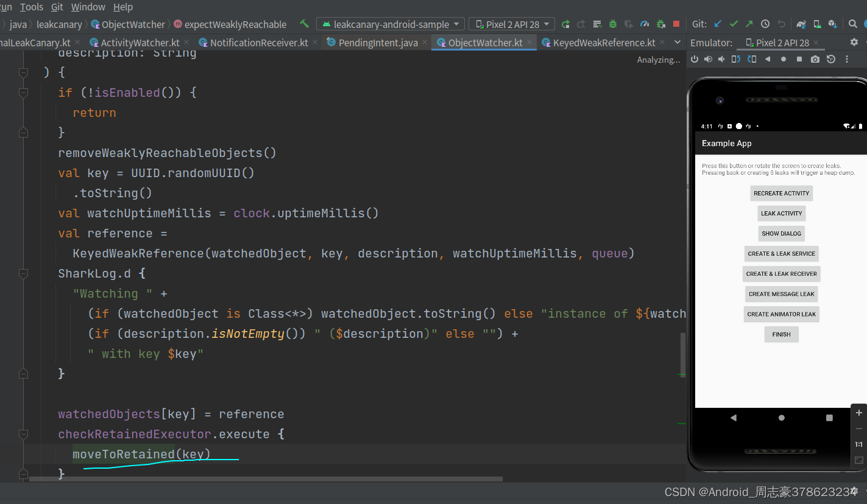The height and width of the screenshot is (504, 867).
Task: Click the Search Everywhere magnifier icon
Action: point(853,24)
